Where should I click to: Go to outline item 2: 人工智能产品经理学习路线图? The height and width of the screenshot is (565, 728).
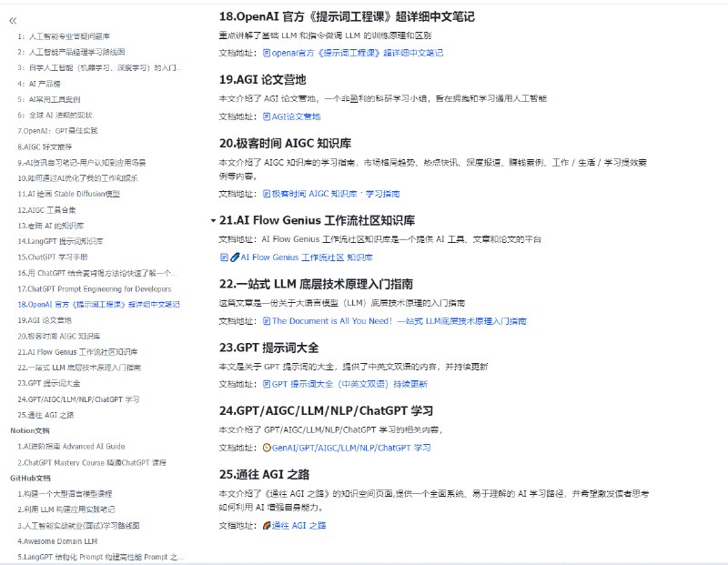click(x=71, y=52)
